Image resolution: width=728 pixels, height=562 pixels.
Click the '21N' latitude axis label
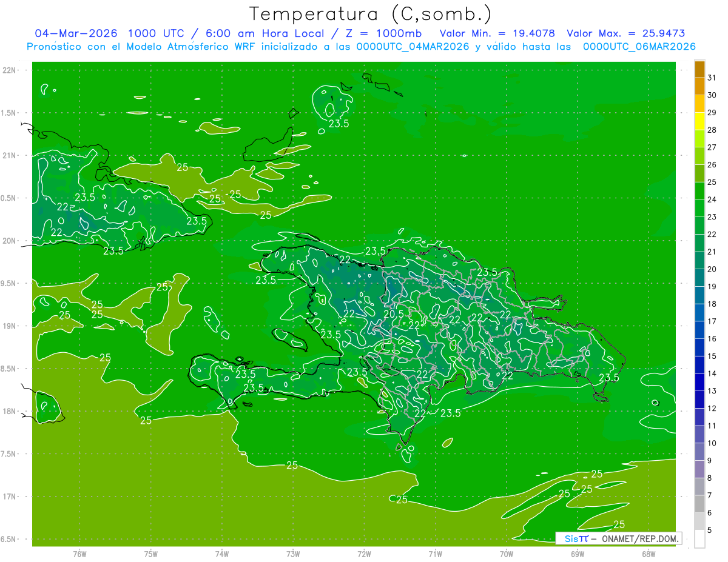pyautogui.click(x=9, y=155)
